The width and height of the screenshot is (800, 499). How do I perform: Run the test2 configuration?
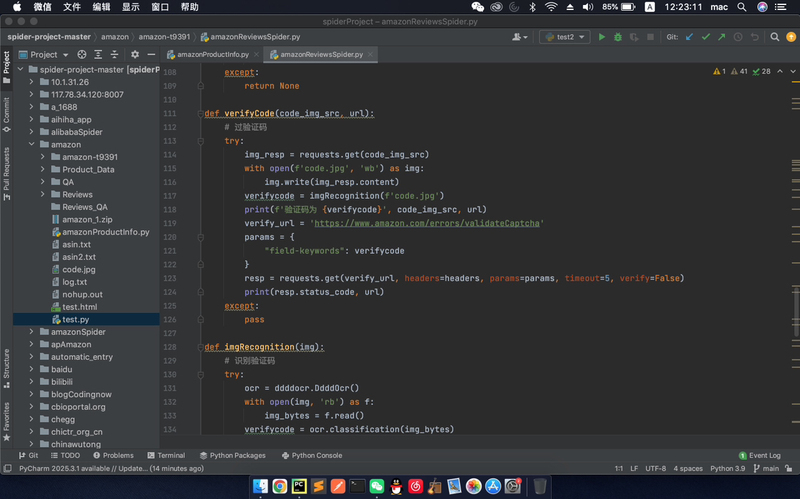[x=602, y=37]
